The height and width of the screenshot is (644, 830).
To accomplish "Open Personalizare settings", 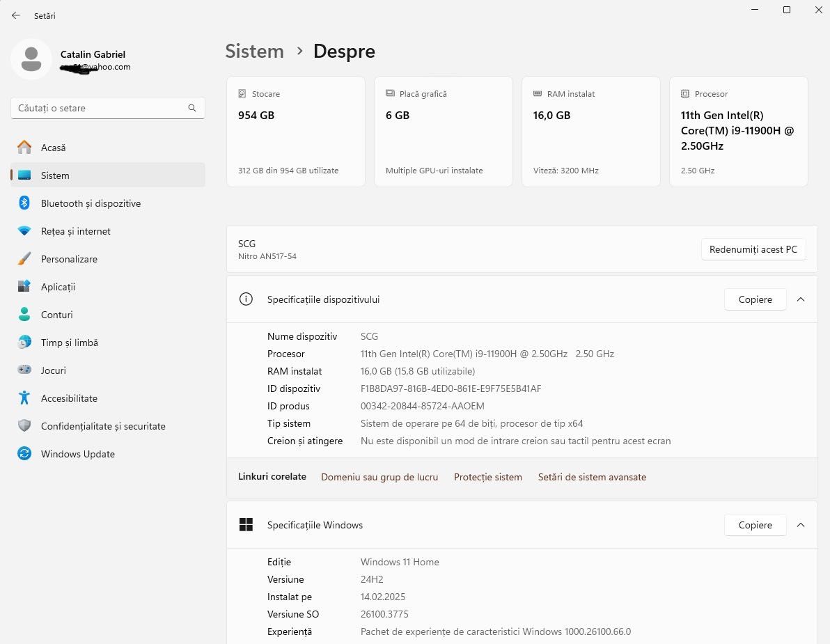I will tap(108, 259).
